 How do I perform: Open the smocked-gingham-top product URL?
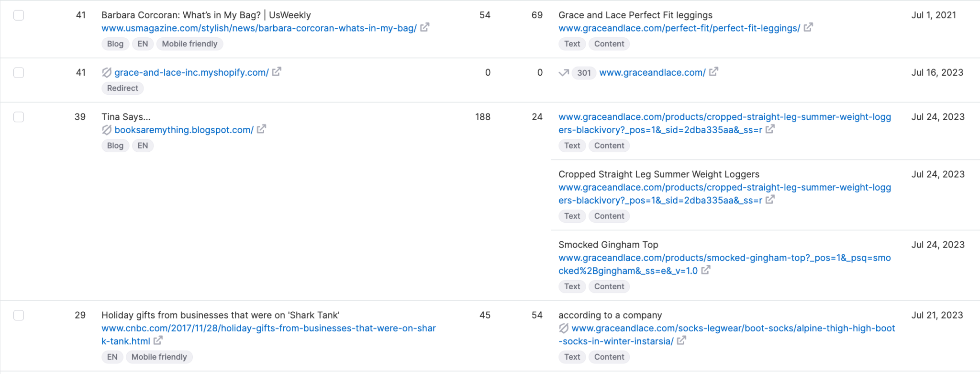point(724,258)
